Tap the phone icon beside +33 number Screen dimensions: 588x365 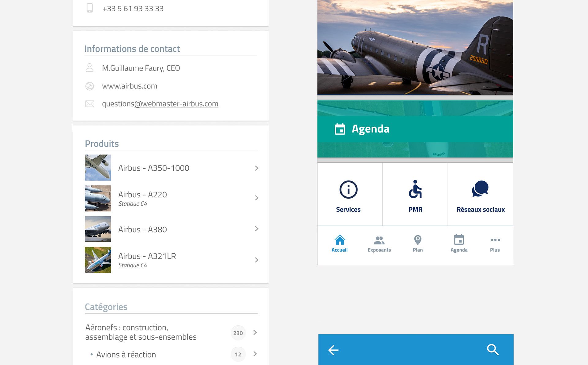coord(90,8)
